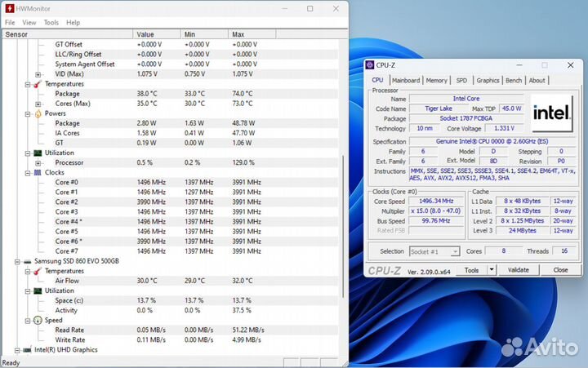Click the Specification Genuine Intel CPU field
Viewport: 588px width, 368px height.
click(x=492, y=142)
